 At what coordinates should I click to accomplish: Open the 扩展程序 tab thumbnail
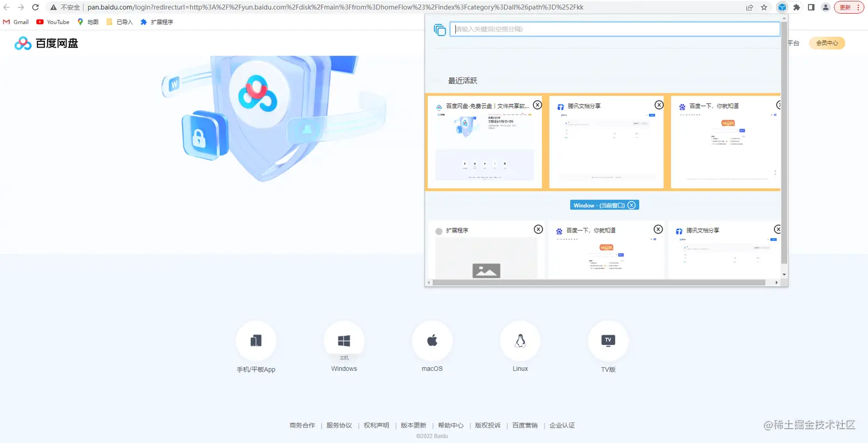coord(486,258)
